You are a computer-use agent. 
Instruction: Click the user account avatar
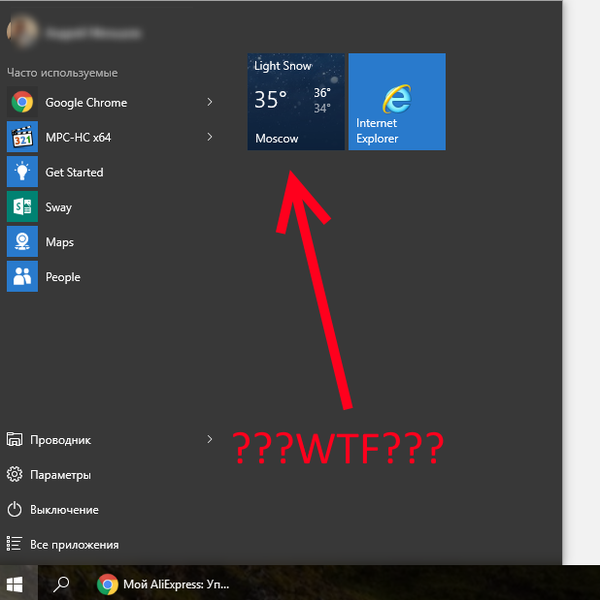[x=22, y=31]
